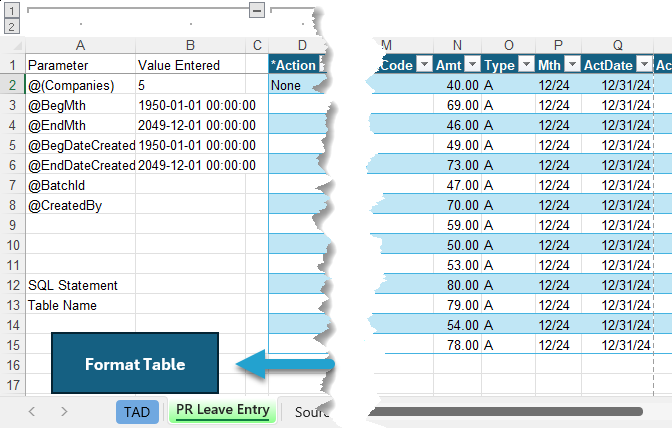Click outline level 1 button
The image size is (672, 428).
click(12, 10)
